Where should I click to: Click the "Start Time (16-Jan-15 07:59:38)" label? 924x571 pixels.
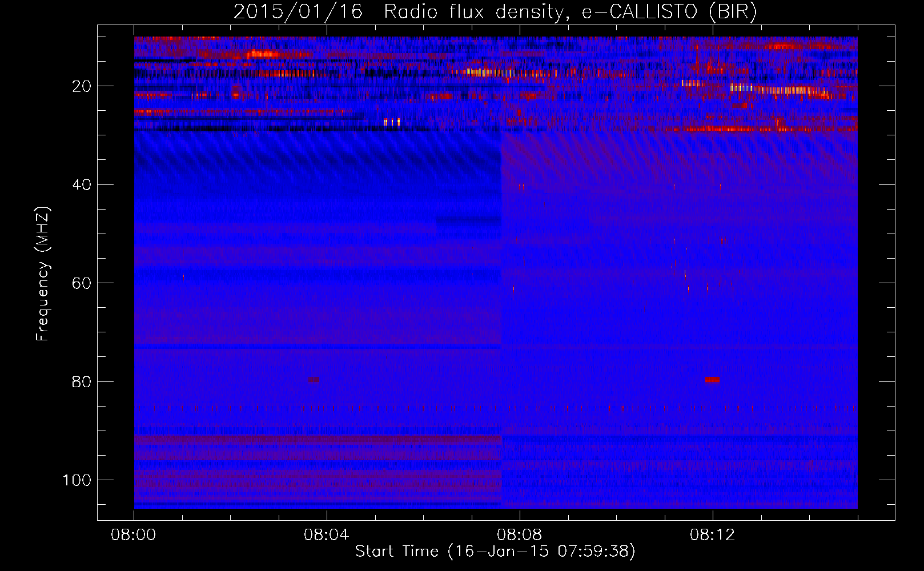pyautogui.click(x=495, y=552)
